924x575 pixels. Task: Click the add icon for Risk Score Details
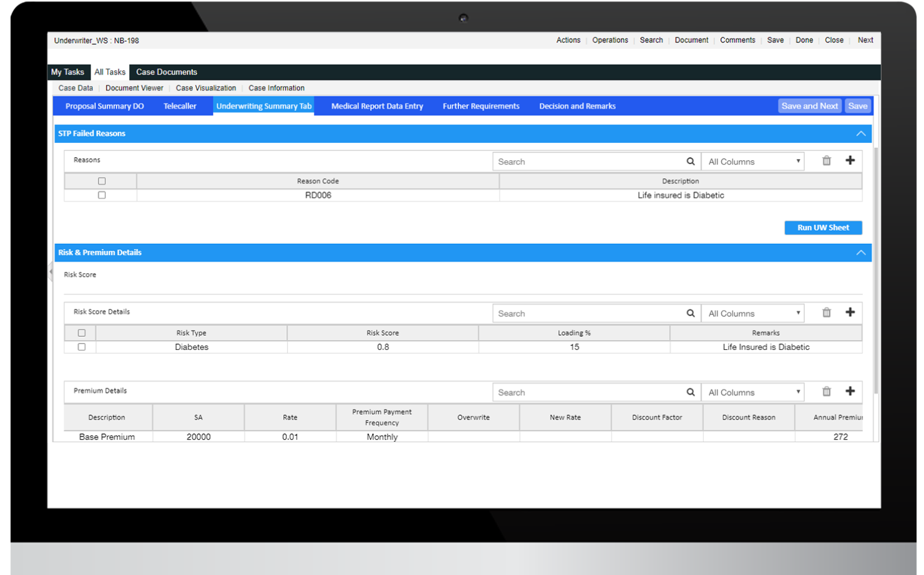[x=850, y=312]
